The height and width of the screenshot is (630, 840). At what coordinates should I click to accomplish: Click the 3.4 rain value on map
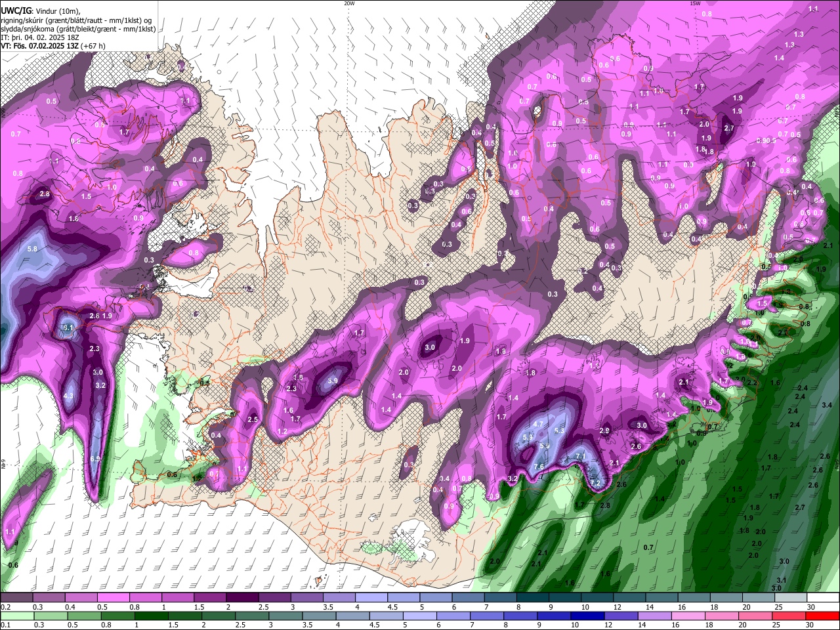(x=827, y=406)
